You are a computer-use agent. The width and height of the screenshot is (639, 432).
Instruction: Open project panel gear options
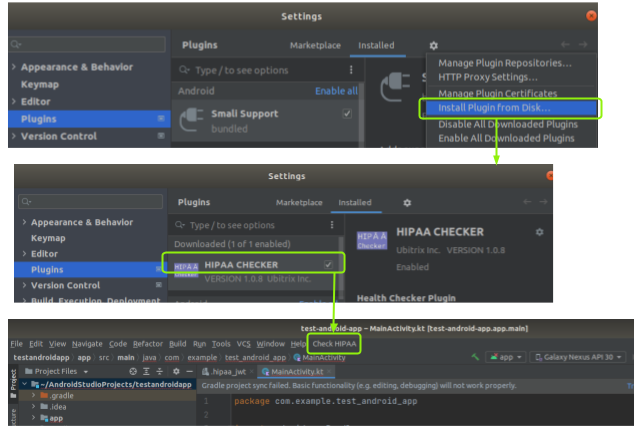(176, 371)
